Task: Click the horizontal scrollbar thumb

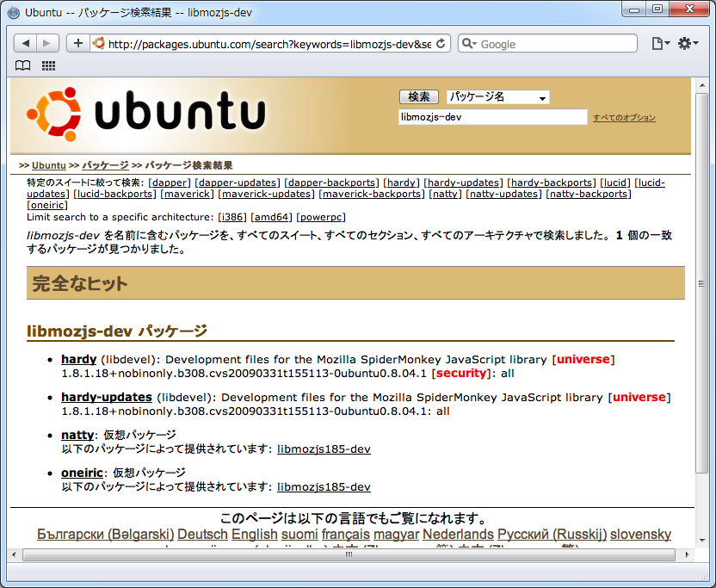Action: [x=349, y=554]
